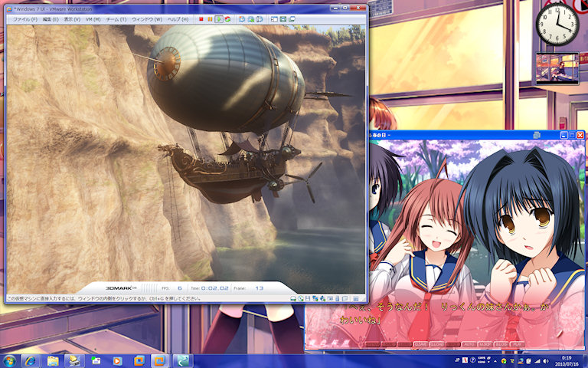The image size is (588, 368).
Task: Click the CD/DVD device icon in VMware status bar
Action: click(x=300, y=298)
